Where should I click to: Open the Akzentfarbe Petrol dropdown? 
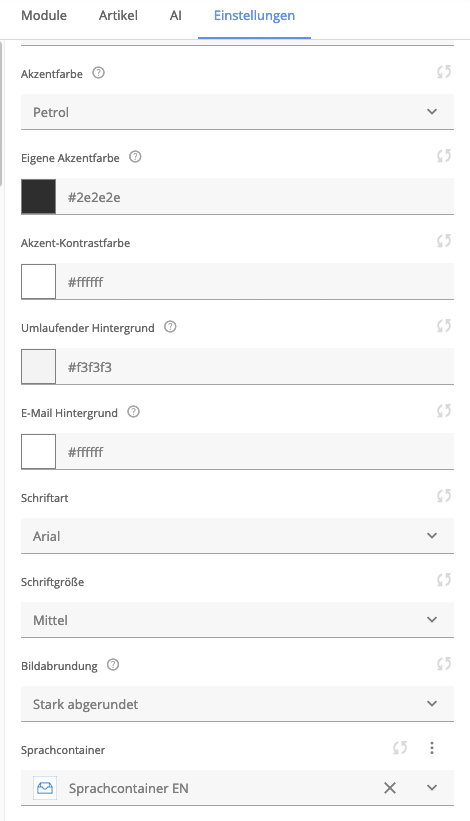[237, 112]
